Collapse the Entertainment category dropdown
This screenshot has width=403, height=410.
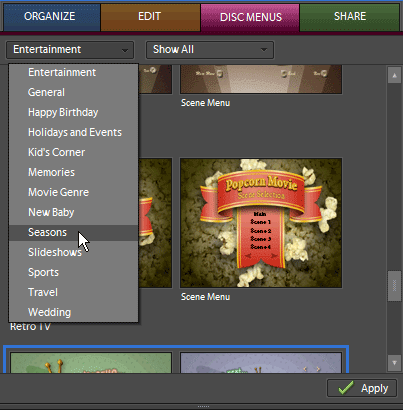pos(70,50)
